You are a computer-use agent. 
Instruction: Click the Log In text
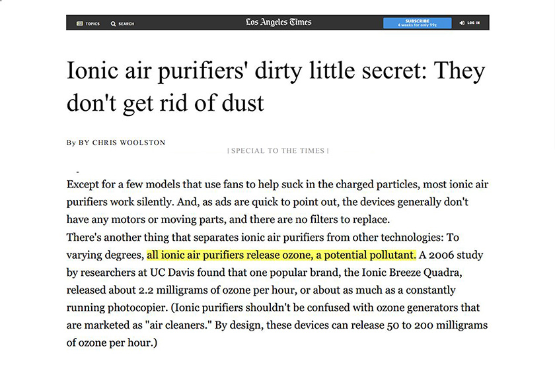[x=473, y=23]
